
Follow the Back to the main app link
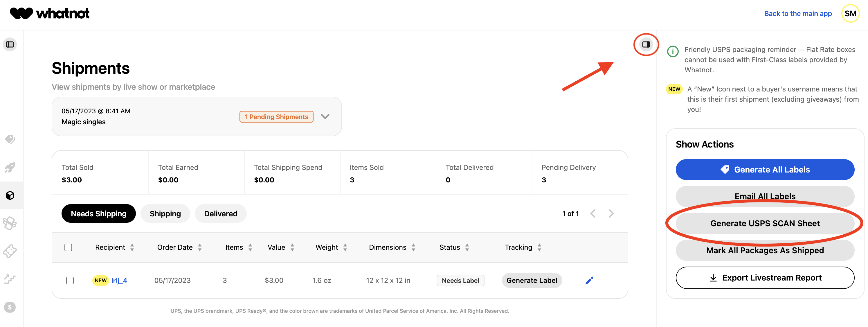pyautogui.click(x=797, y=13)
